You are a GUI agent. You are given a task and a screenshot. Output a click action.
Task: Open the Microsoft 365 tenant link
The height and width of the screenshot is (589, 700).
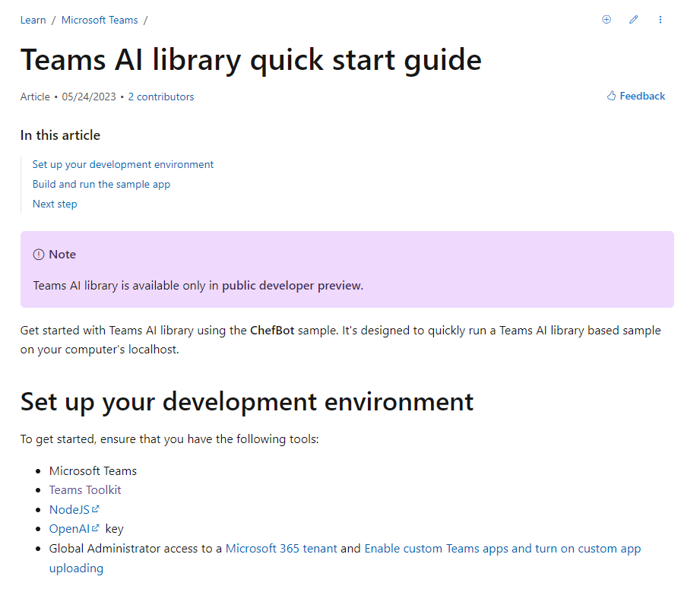pyautogui.click(x=281, y=549)
